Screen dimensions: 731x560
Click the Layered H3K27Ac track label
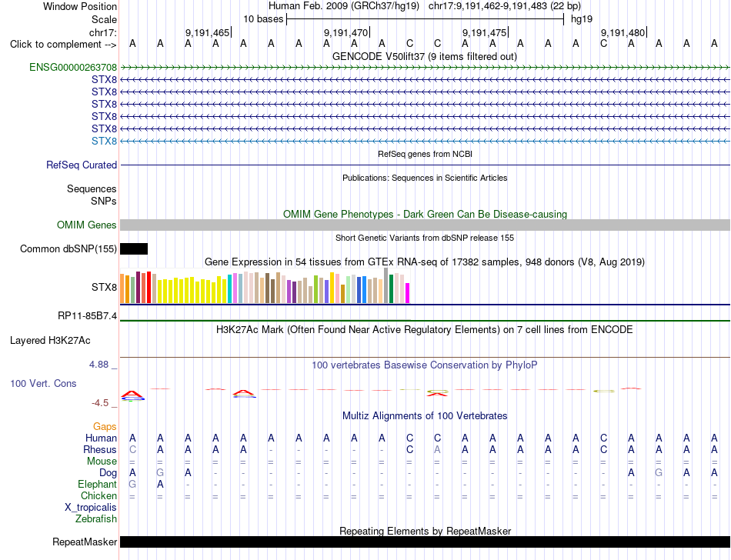(50, 341)
